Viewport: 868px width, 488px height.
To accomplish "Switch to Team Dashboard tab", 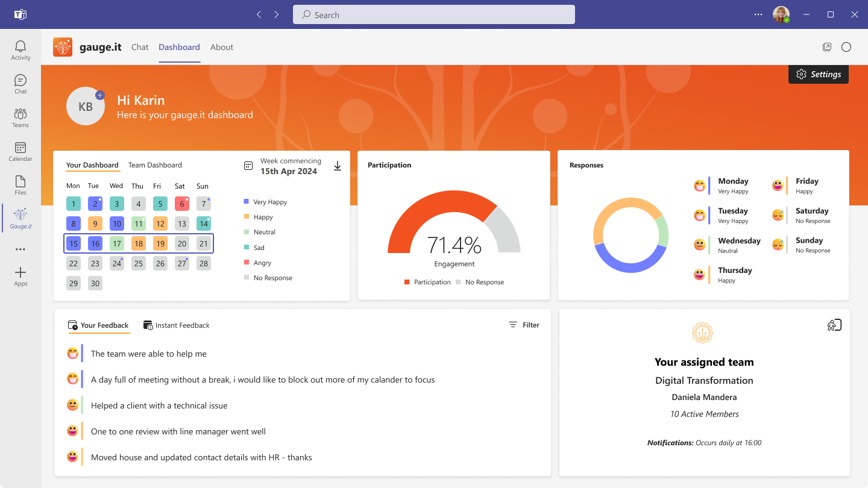I will pos(155,165).
